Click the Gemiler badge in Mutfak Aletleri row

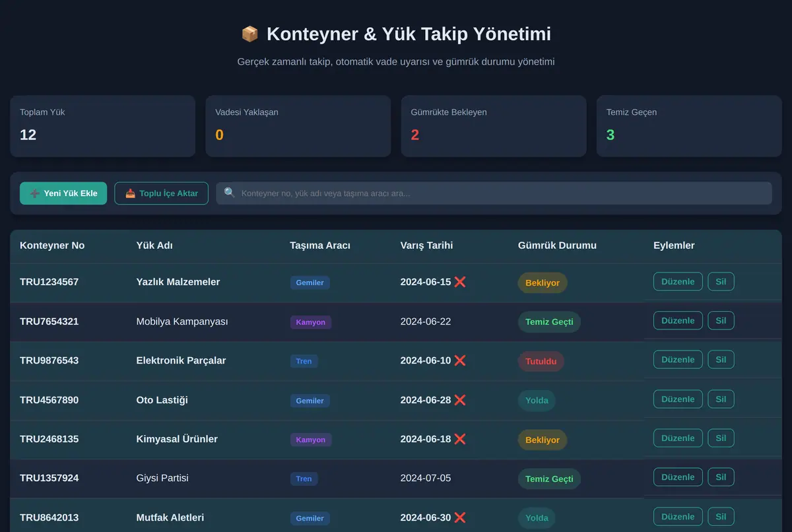(x=310, y=518)
